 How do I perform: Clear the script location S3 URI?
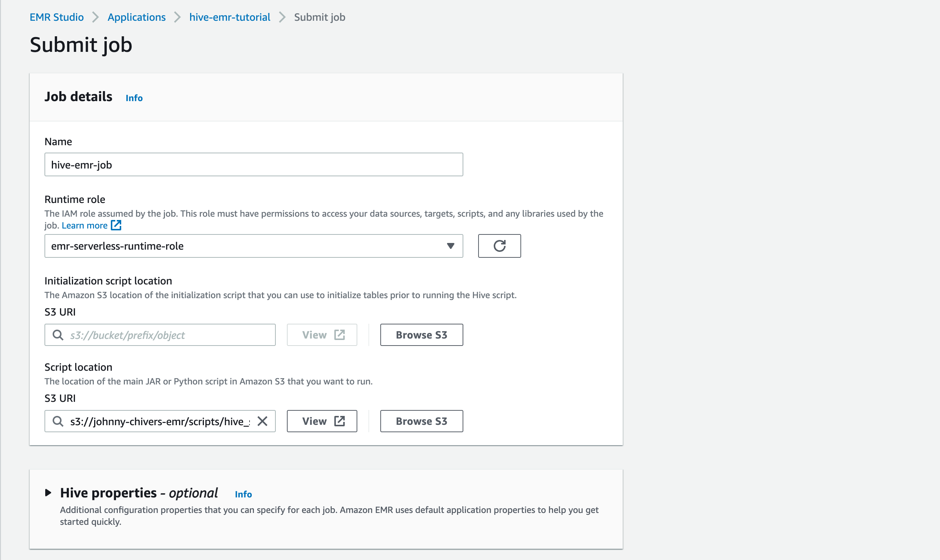[262, 421]
